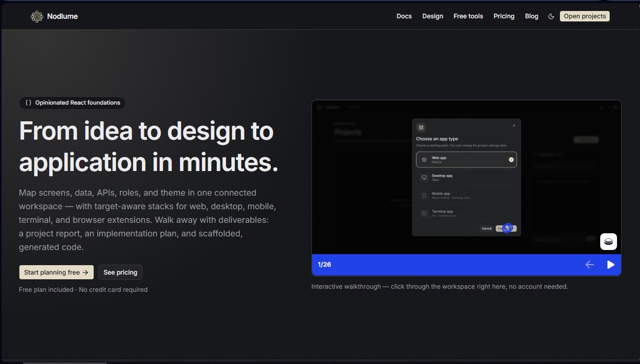Select the Mobile app option
This screenshot has height=364, width=640.
coord(466,196)
